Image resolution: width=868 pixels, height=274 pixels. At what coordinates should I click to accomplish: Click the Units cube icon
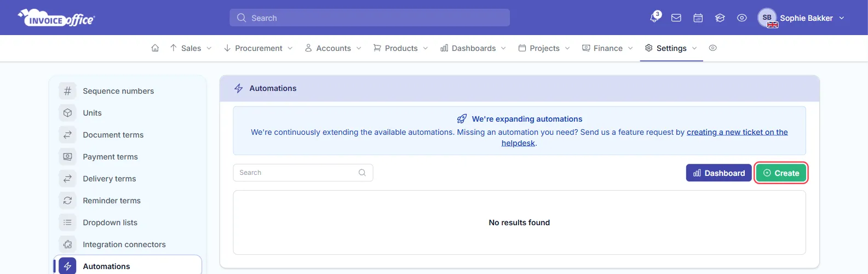coord(67,113)
